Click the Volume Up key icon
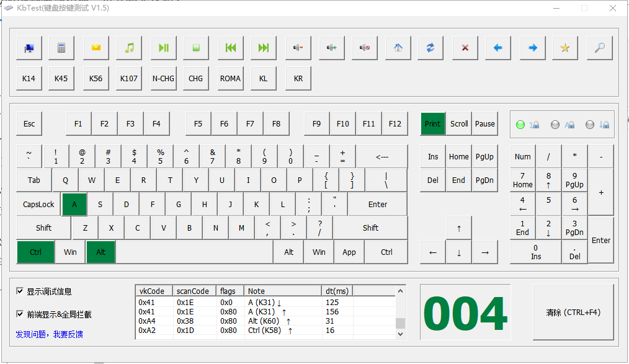 point(332,48)
